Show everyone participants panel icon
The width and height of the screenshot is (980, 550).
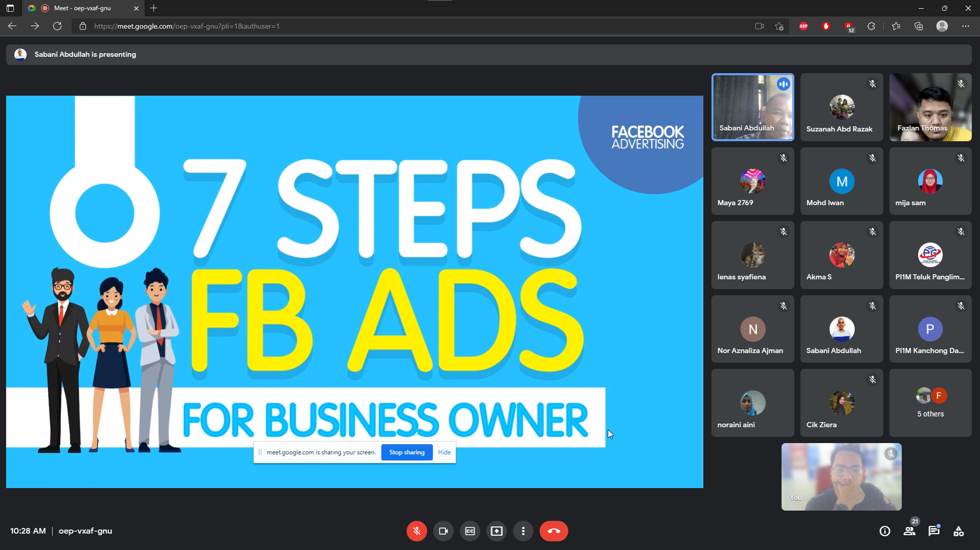tap(909, 531)
